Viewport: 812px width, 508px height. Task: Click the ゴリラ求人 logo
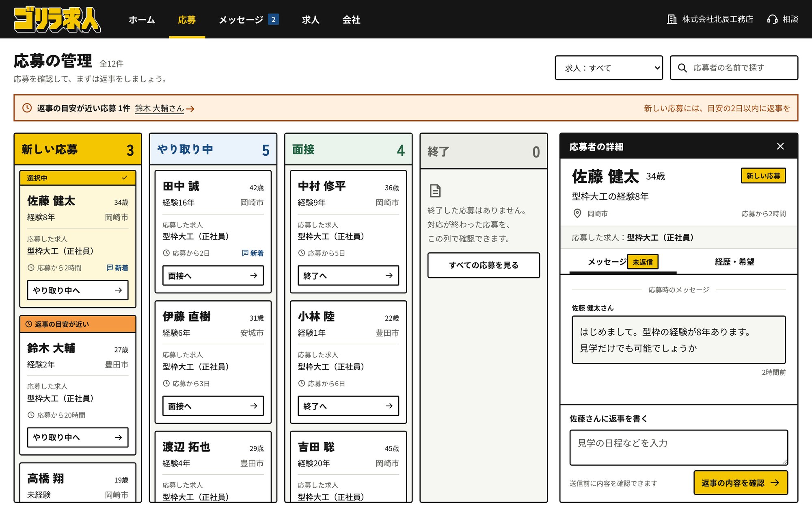pos(57,19)
